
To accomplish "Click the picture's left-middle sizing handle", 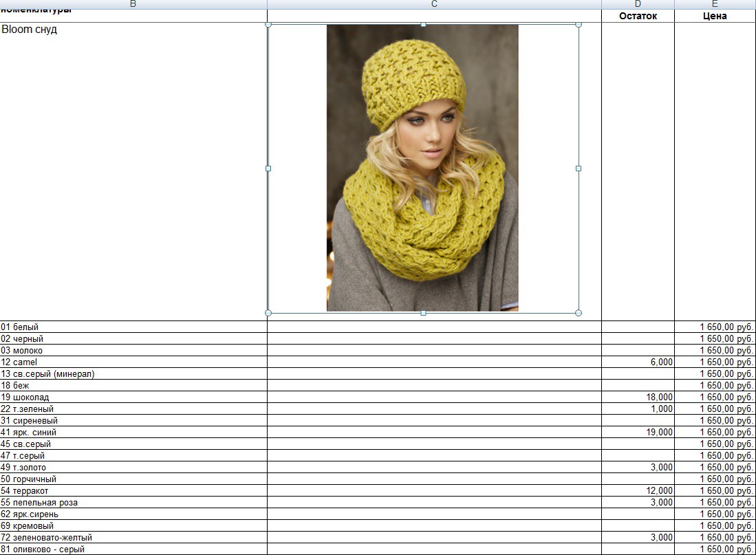I will [268, 168].
